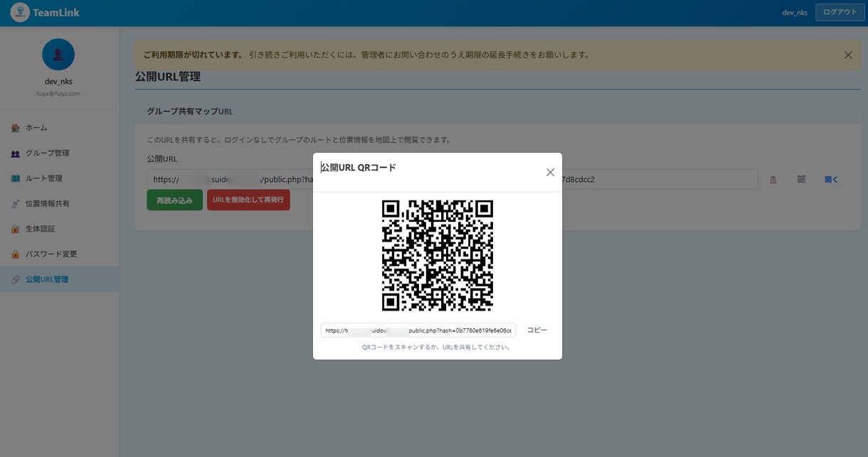Click the home icon in sidebar
Screen dimensions: 868x457
[16, 128]
